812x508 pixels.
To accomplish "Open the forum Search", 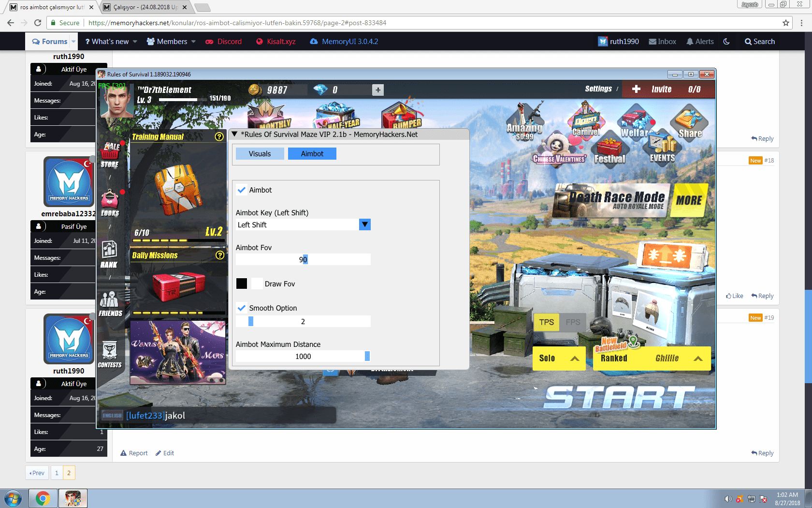I will pos(760,42).
